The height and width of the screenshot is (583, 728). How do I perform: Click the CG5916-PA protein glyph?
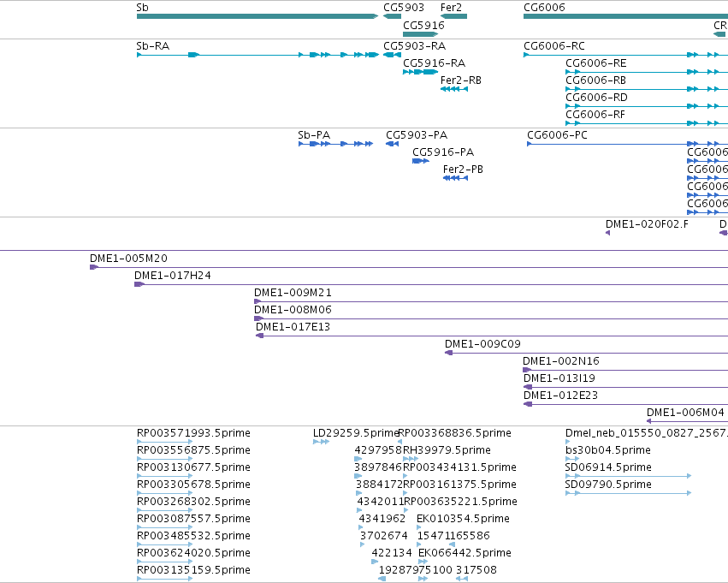(x=421, y=161)
